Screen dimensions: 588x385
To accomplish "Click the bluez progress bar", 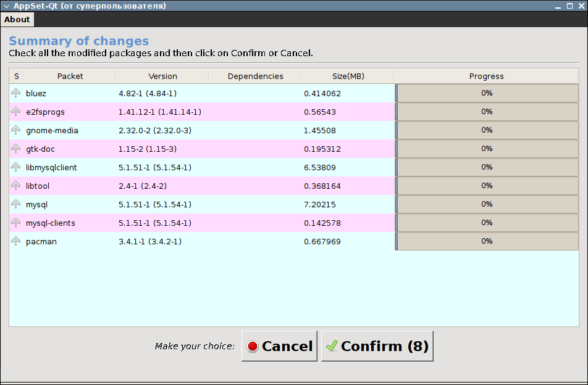I will (487, 93).
